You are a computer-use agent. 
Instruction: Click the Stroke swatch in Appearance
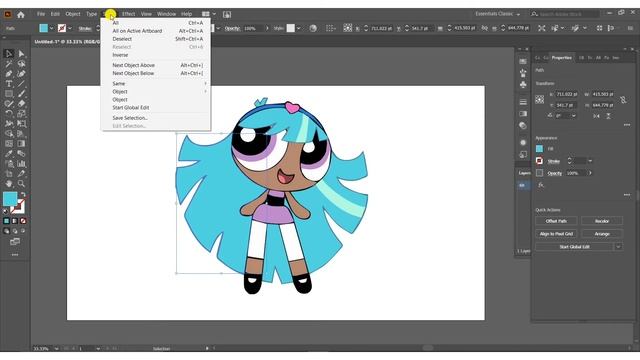(540, 161)
